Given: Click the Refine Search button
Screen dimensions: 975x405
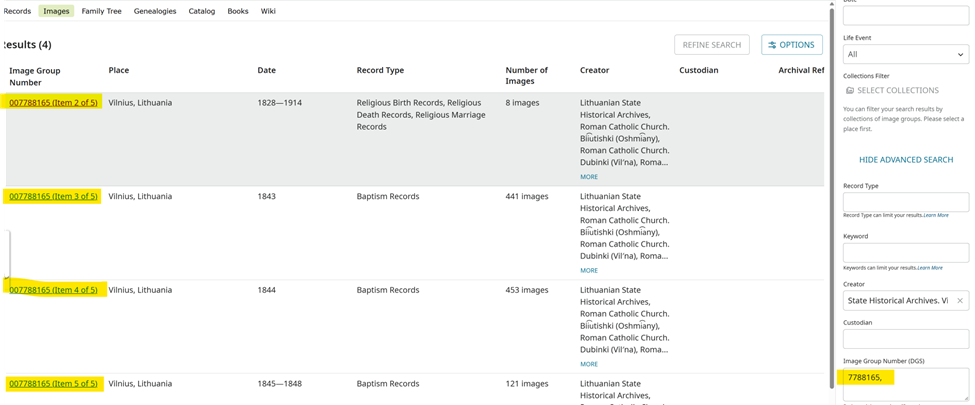Looking at the screenshot, I should [711, 45].
